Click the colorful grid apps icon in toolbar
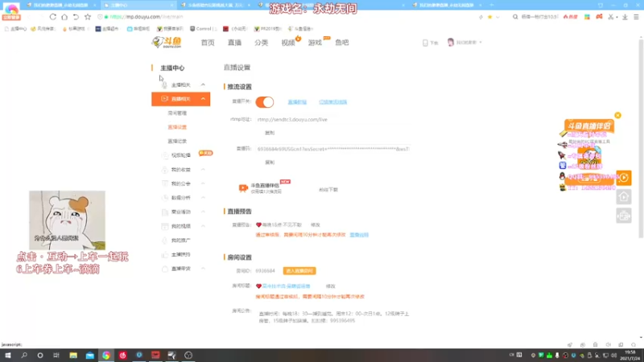This screenshot has width=644, height=362. tap(588, 17)
